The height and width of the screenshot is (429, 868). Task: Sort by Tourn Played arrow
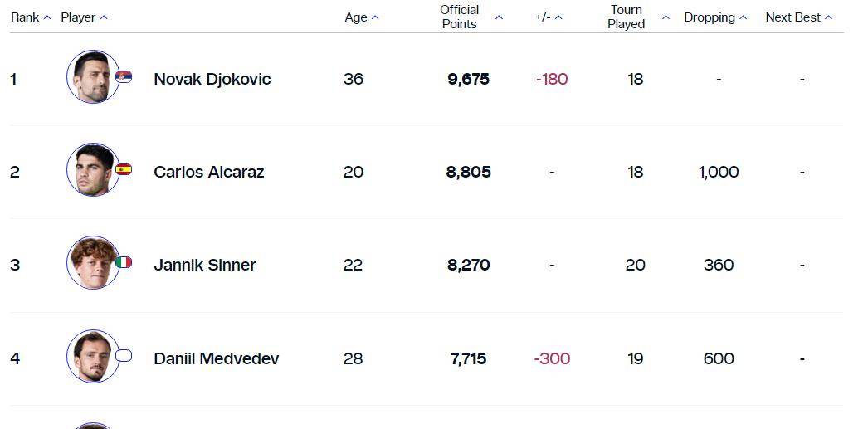(x=666, y=17)
